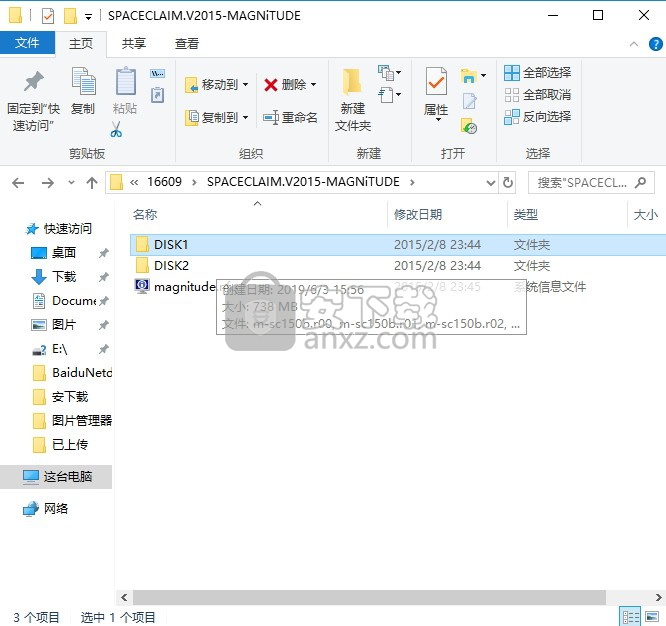The height and width of the screenshot is (626, 666).
Task: Switch to the View (查看) tab
Action: 186,44
